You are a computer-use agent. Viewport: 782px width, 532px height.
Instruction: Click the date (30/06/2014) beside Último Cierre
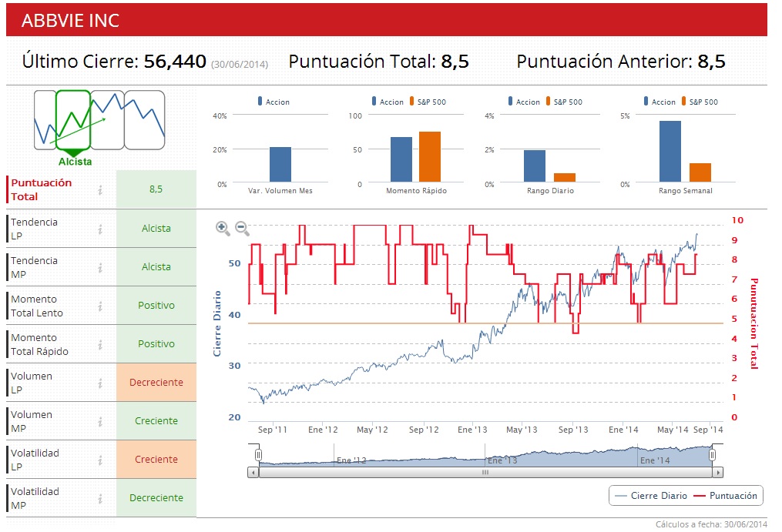[x=240, y=65]
